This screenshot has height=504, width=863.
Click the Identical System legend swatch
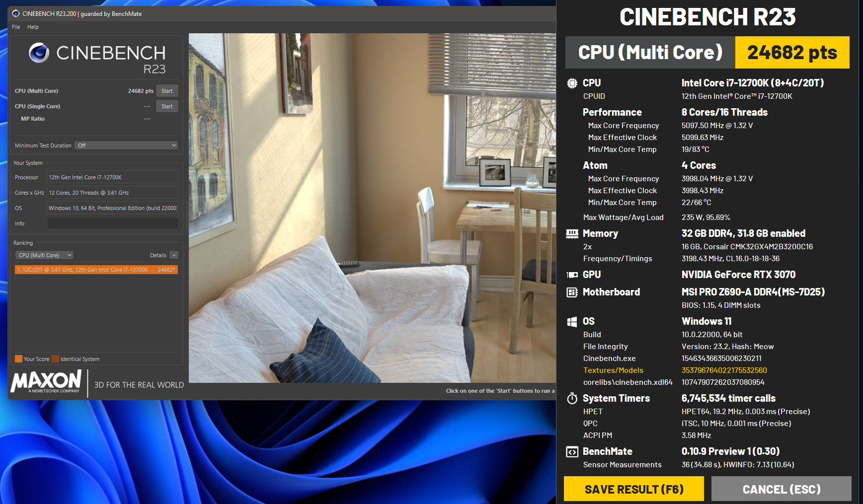click(56, 359)
